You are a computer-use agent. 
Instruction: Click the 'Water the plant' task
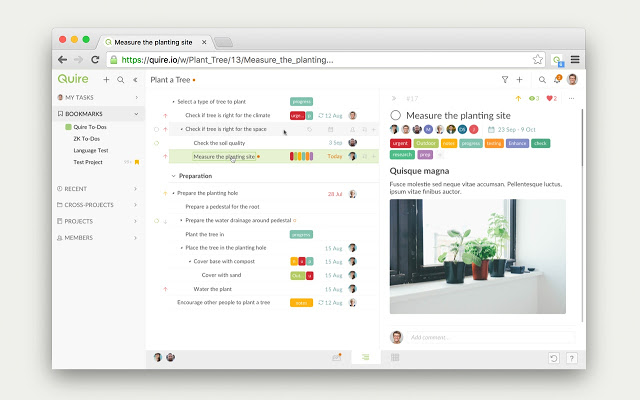click(213, 288)
